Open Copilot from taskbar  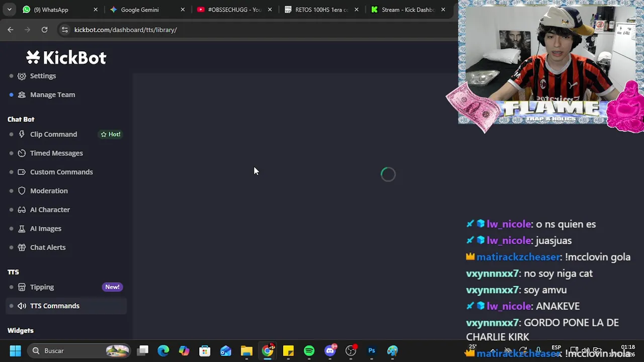pos(184,351)
